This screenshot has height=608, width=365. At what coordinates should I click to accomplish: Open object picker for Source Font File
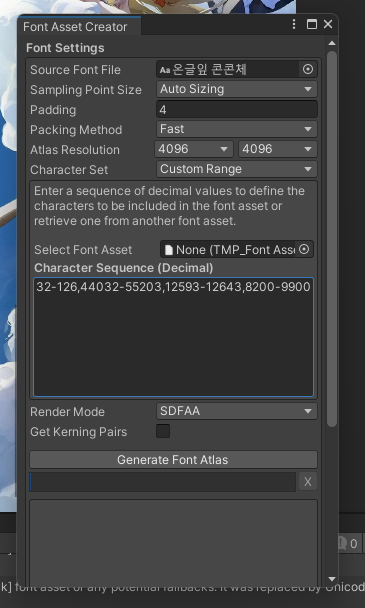tap(308, 69)
